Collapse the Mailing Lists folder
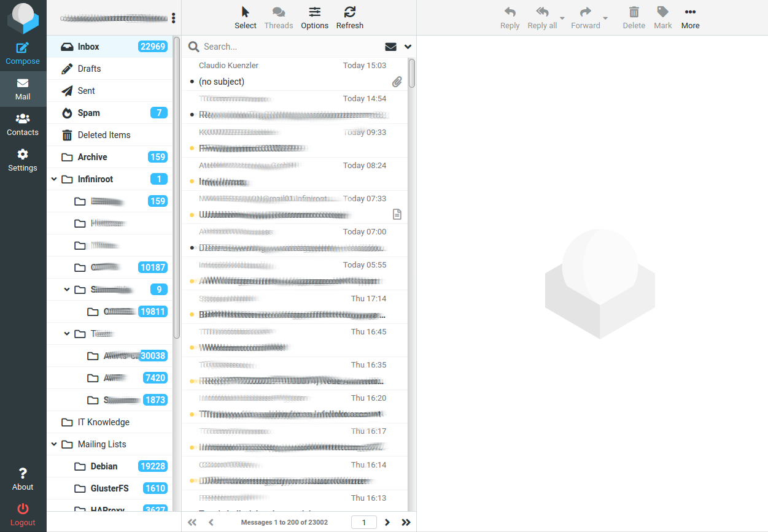The image size is (768, 532). click(54, 444)
